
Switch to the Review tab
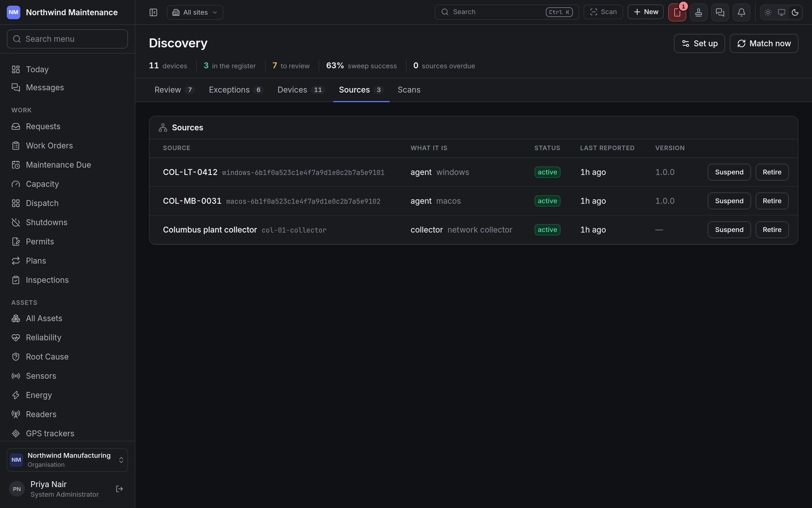(174, 90)
